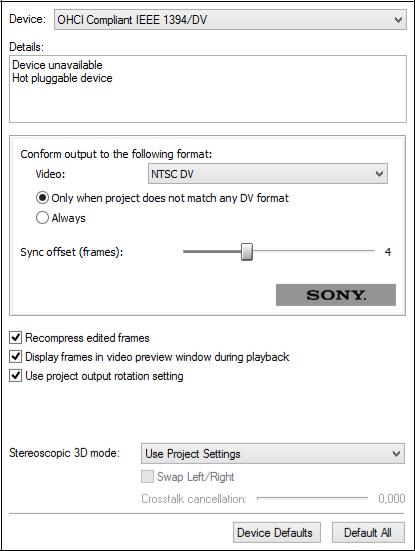This screenshot has width=415, height=551.
Task: Click the Swap Left/Right checkbox
Action: pyautogui.click(x=147, y=477)
